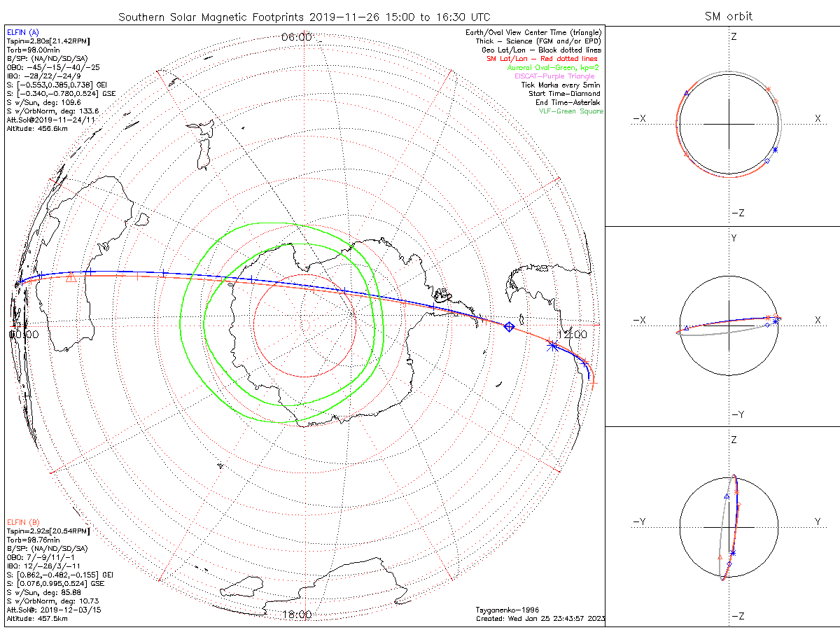Click 'S w/OrbNorm, deg: 133.6'

pos(52,111)
